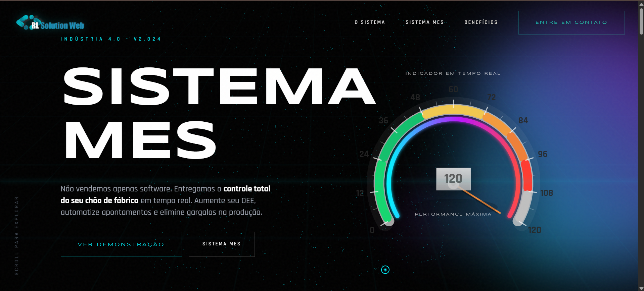Click the gauge's 120 value display box

pyautogui.click(x=453, y=179)
